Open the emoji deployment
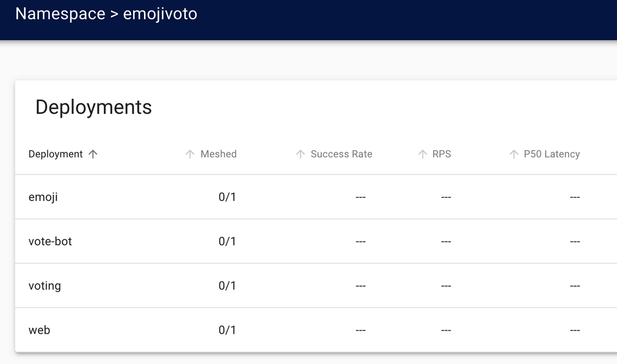The width and height of the screenshot is (617, 364). point(43,197)
